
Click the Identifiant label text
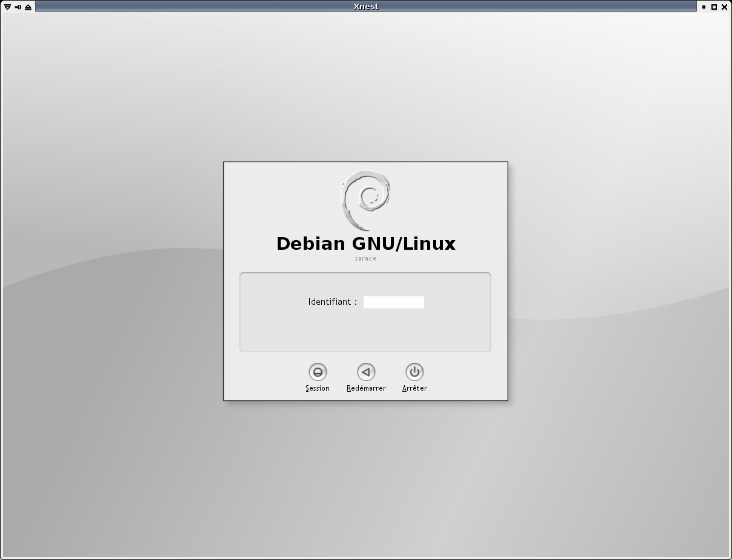coord(332,302)
